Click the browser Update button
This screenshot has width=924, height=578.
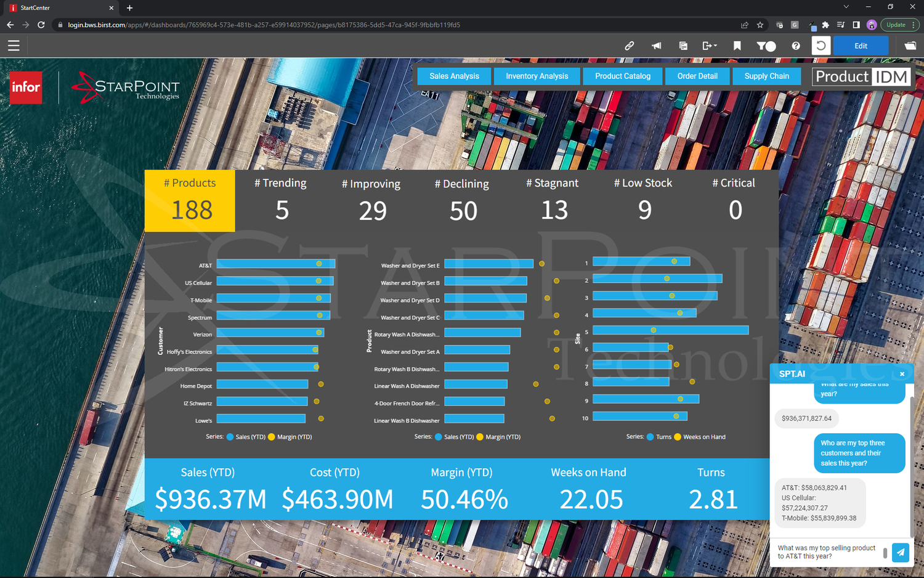coord(900,25)
